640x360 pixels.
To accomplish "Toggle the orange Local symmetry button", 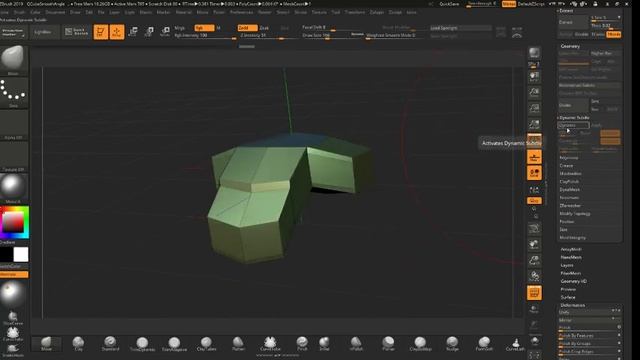I will click(x=534, y=173).
